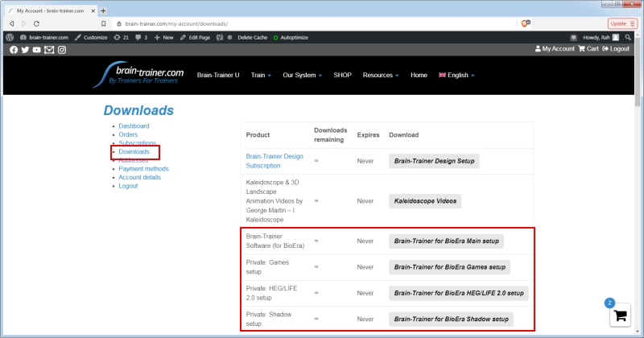Click Edit Page in admin bar
The width and height of the screenshot is (644, 338).
click(x=195, y=37)
